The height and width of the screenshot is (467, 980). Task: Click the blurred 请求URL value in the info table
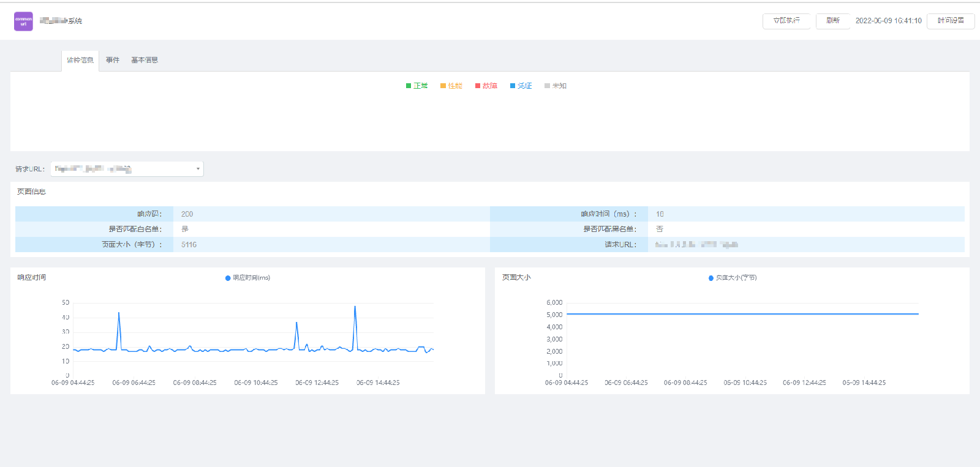point(696,245)
